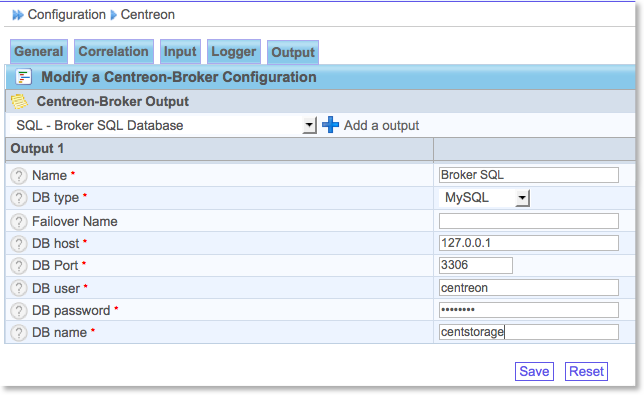
Task: Save the broker configuration
Action: tap(534, 371)
